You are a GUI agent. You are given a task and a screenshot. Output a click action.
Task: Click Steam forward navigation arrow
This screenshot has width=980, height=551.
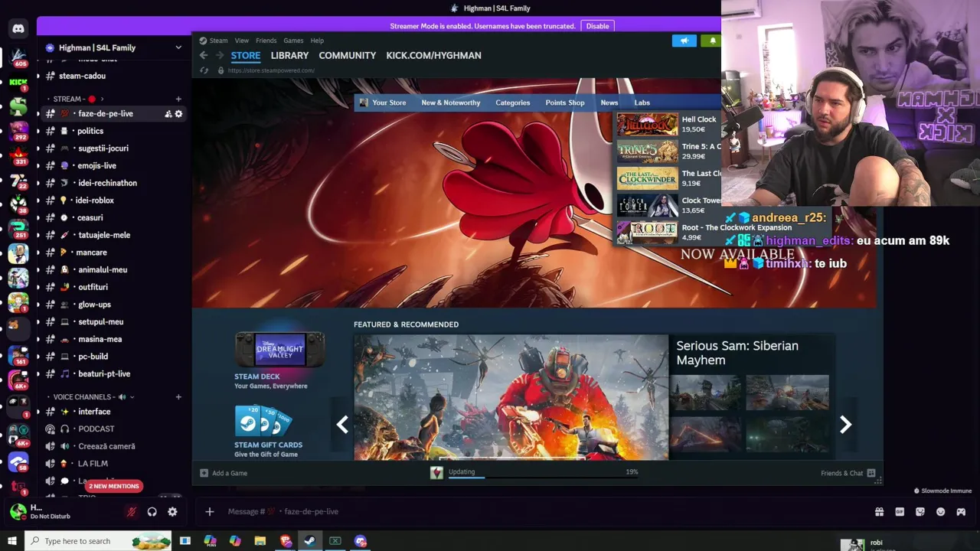(x=220, y=55)
